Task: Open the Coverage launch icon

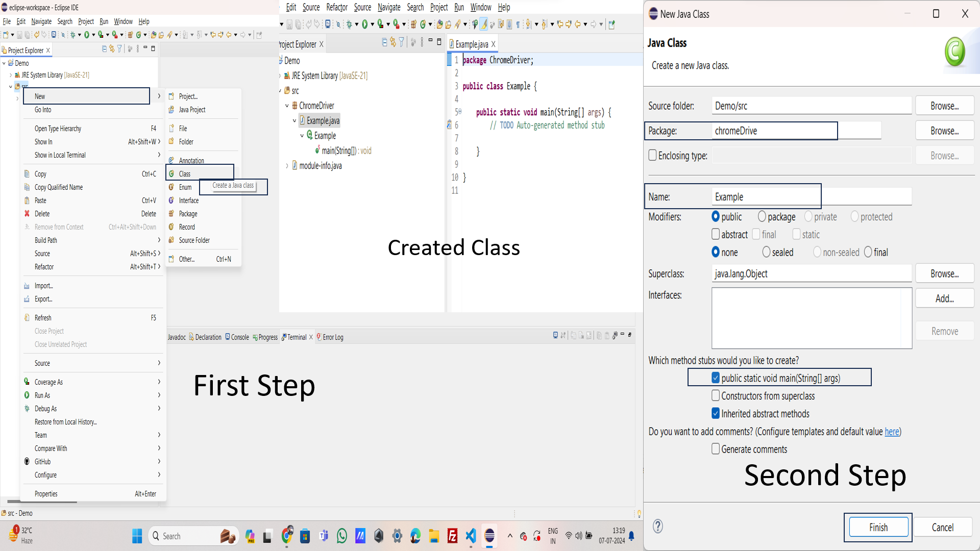Action: point(101,35)
